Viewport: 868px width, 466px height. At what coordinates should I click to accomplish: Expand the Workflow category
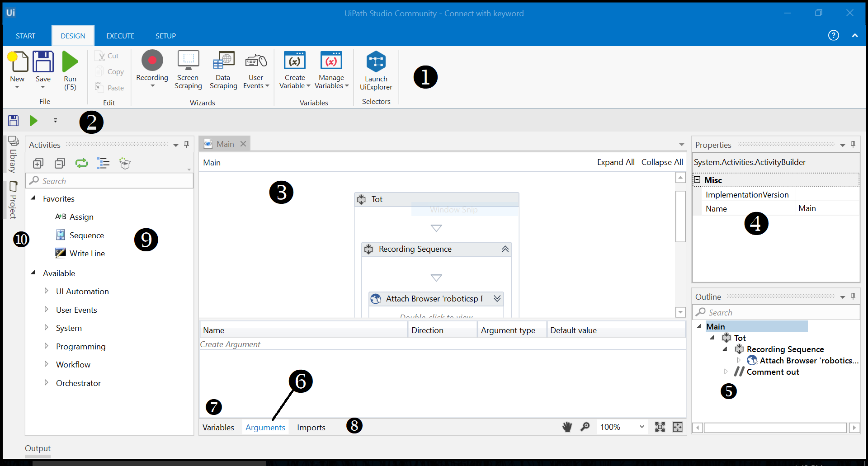click(x=46, y=364)
